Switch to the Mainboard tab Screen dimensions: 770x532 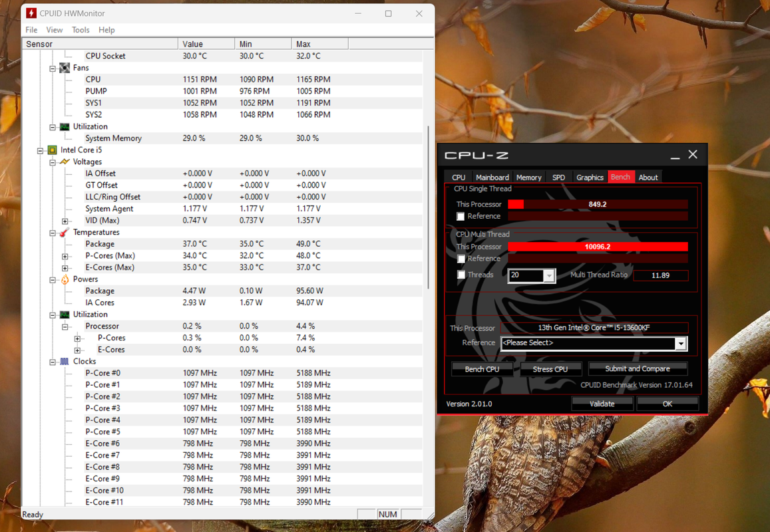(492, 178)
